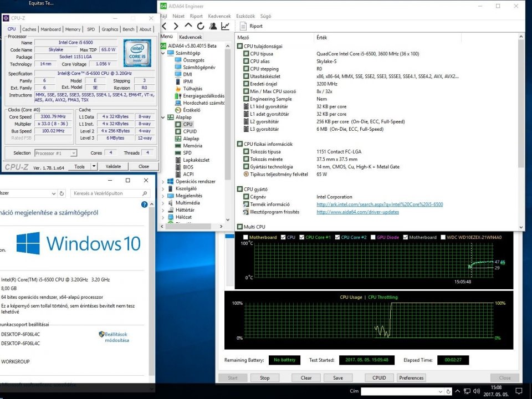Select ACPI tree item

point(188,174)
